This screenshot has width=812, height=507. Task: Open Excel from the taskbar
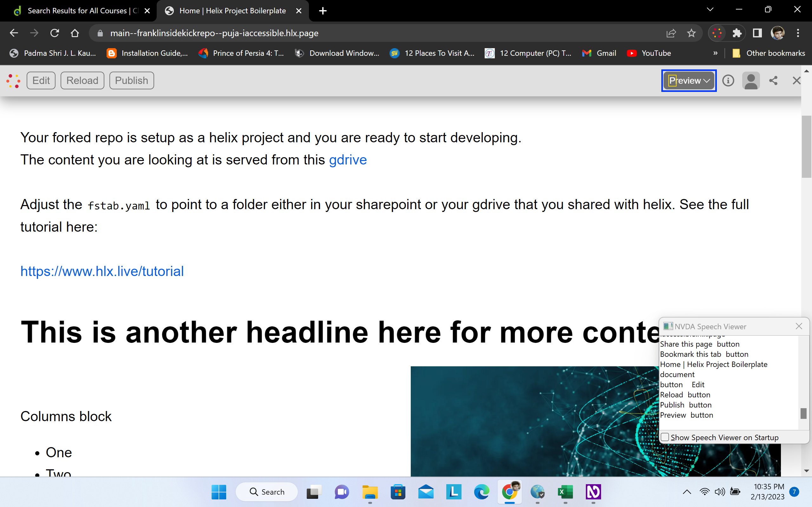tap(565, 492)
